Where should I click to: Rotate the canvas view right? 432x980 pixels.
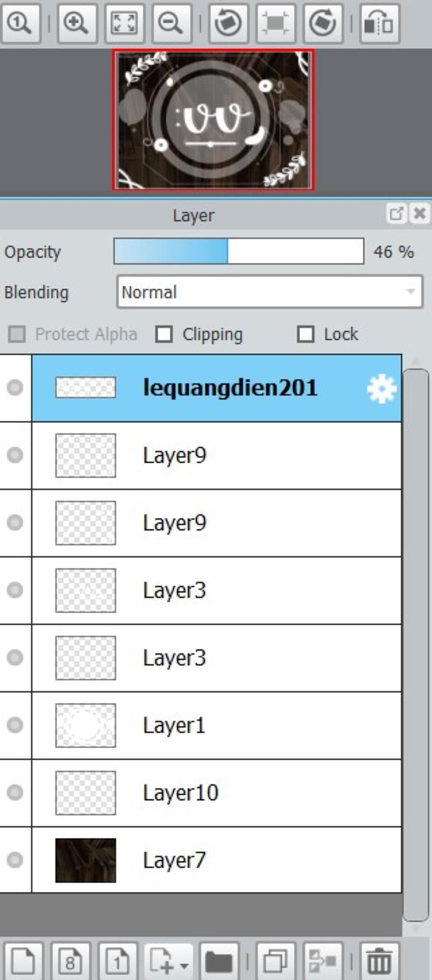pyautogui.click(x=323, y=23)
